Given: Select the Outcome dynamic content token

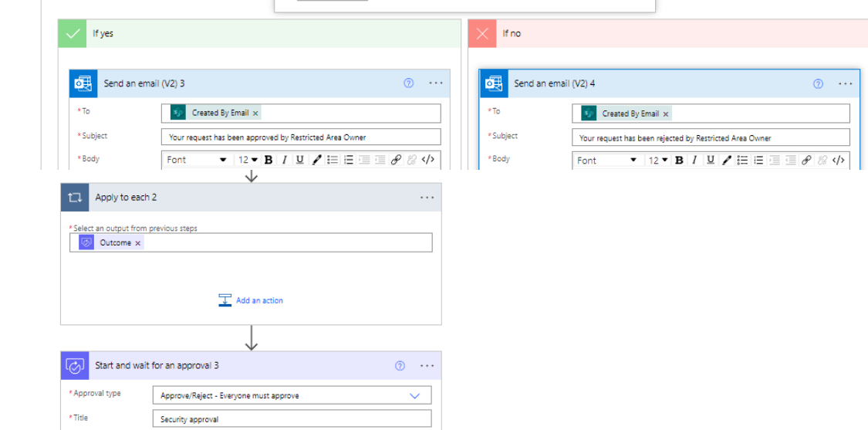Looking at the screenshot, I should 111,242.
